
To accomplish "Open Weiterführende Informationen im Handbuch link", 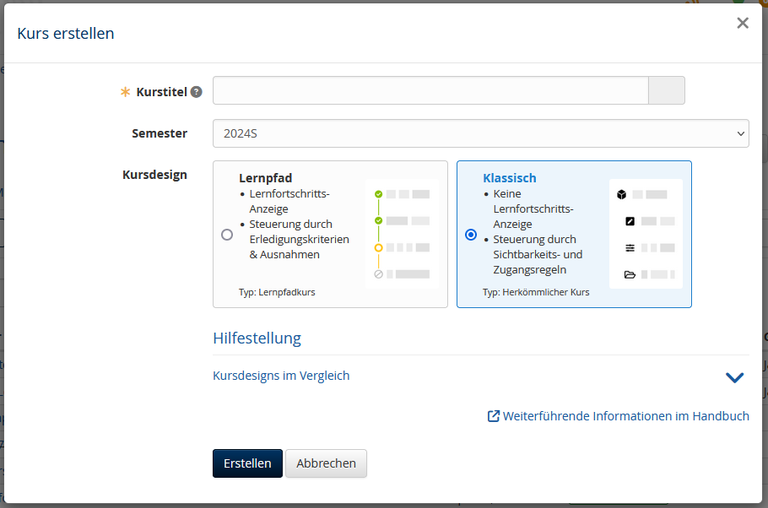I will (626, 416).
